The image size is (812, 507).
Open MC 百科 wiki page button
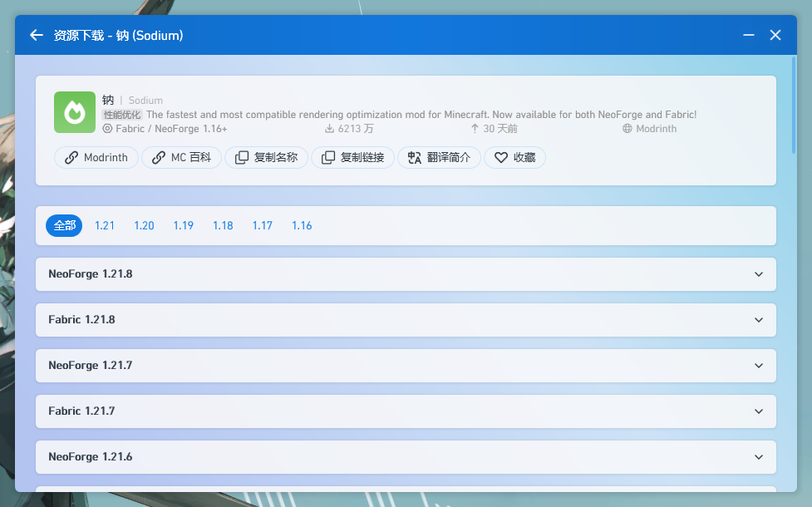coord(182,157)
